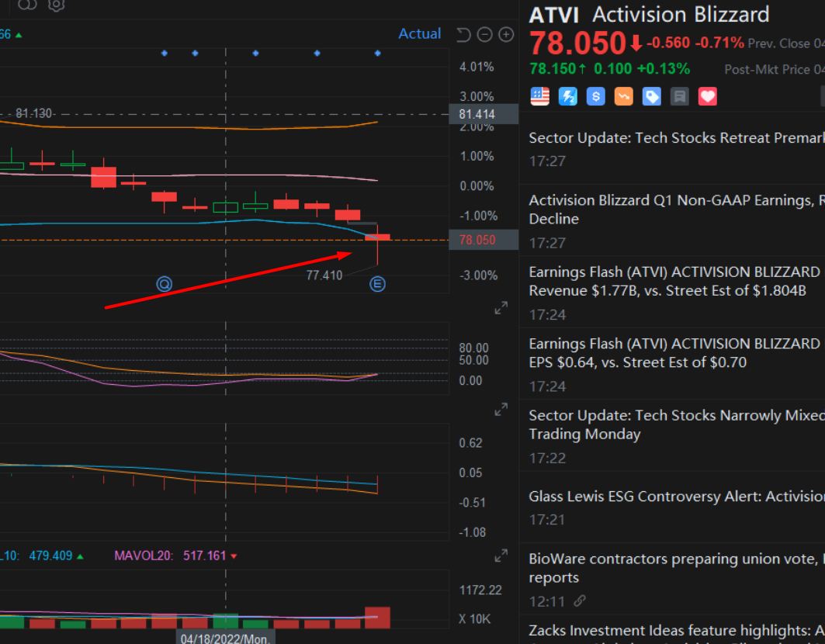Click the MAVOL20 517.161 indicator label
This screenshot has height=644, width=825.
(175, 556)
